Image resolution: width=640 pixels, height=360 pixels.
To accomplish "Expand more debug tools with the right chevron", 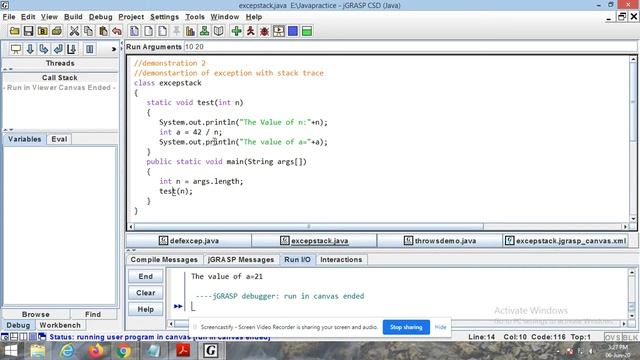I will point(114,49).
